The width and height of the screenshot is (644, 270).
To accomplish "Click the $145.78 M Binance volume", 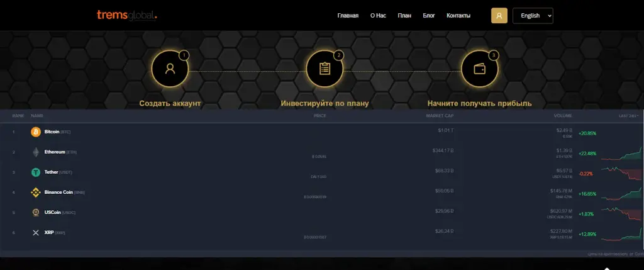I will click(x=561, y=191).
